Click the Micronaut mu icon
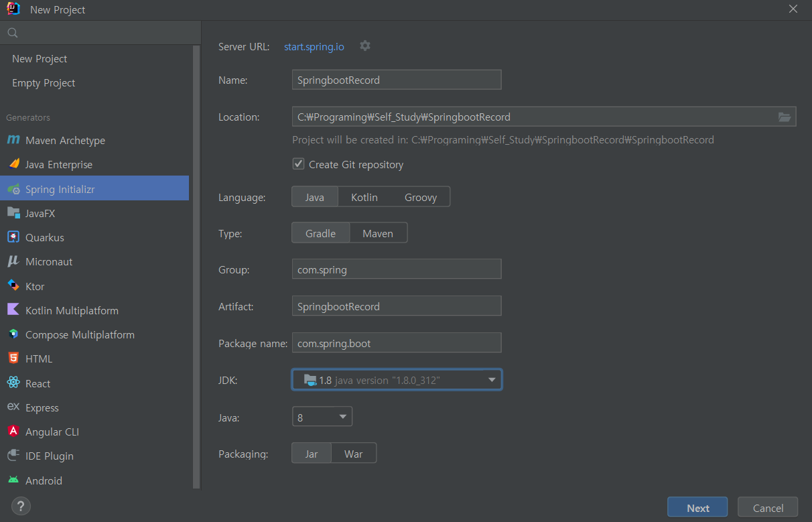 pyautogui.click(x=13, y=261)
